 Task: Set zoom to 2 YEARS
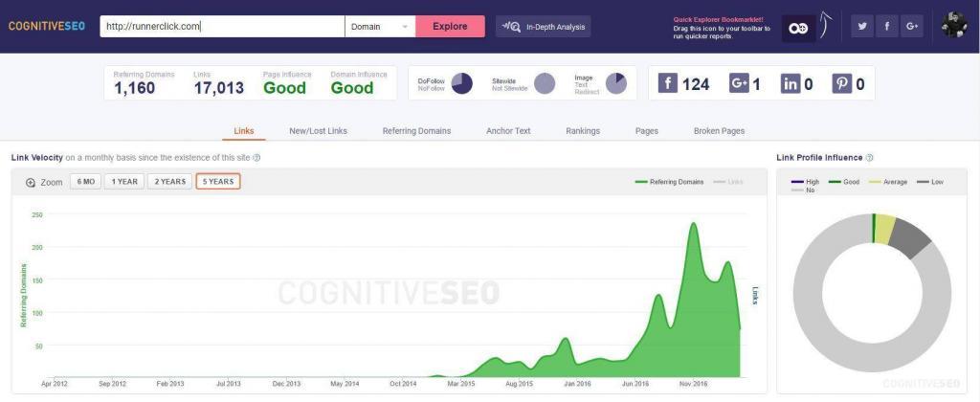[170, 181]
